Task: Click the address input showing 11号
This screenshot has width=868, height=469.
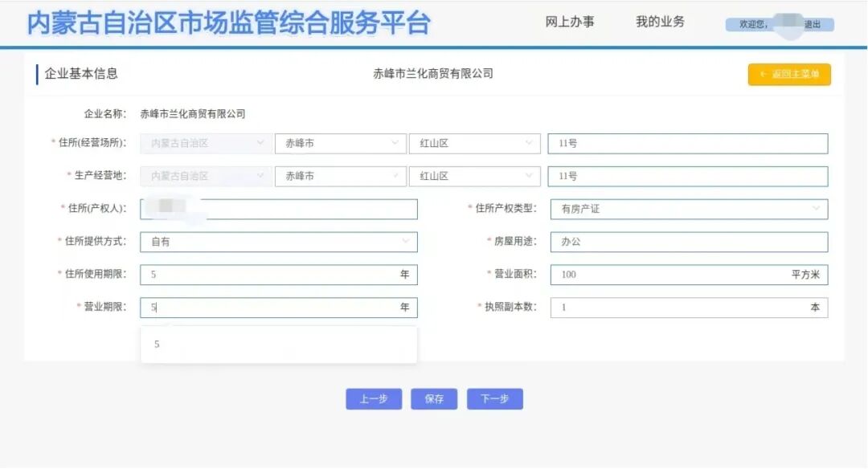Action: (687, 143)
